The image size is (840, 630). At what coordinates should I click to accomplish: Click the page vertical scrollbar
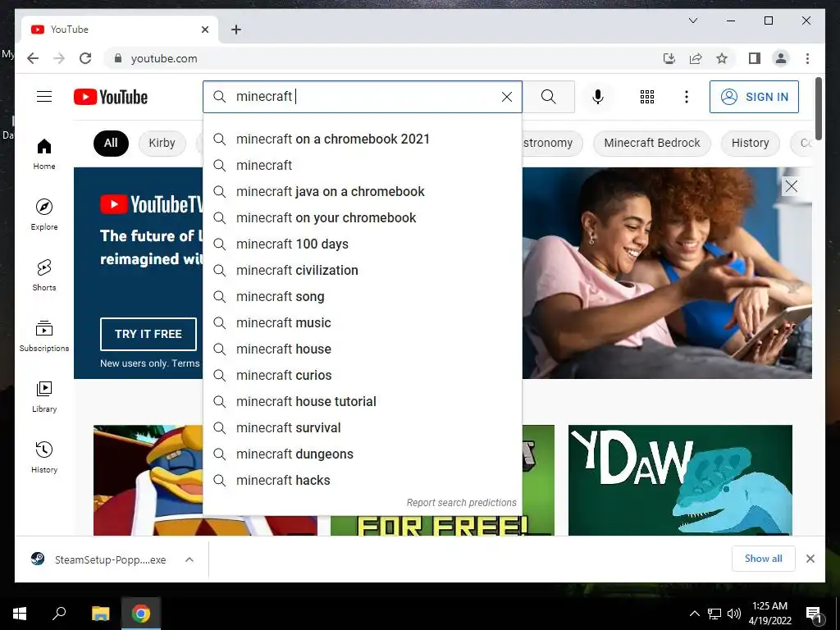tap(818, 109)
